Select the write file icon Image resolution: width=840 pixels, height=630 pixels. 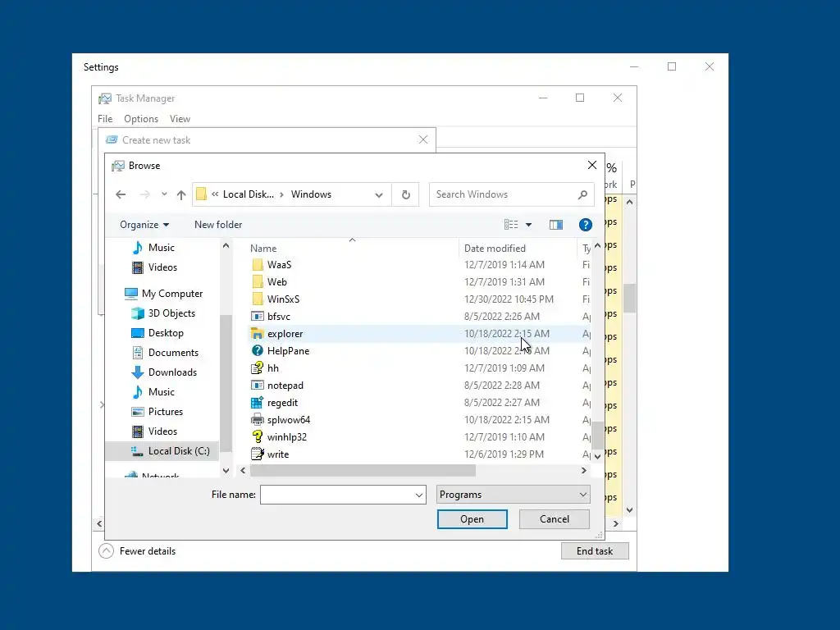257,454
